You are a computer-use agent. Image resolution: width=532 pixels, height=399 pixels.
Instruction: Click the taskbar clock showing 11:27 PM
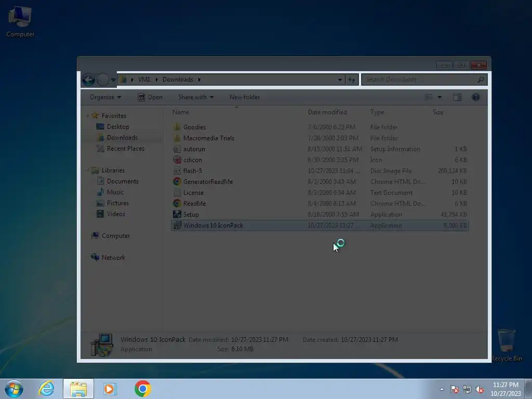pos(506,389)
